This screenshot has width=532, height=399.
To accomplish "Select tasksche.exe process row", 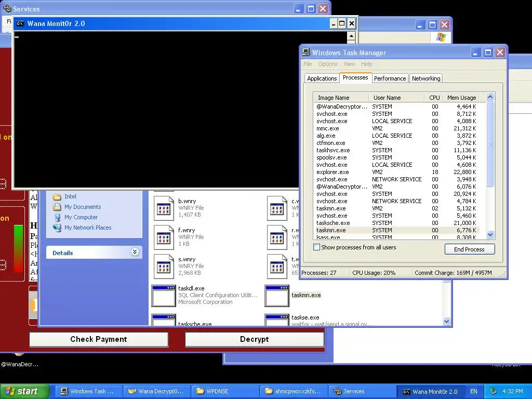I will [x=396, y=223].
